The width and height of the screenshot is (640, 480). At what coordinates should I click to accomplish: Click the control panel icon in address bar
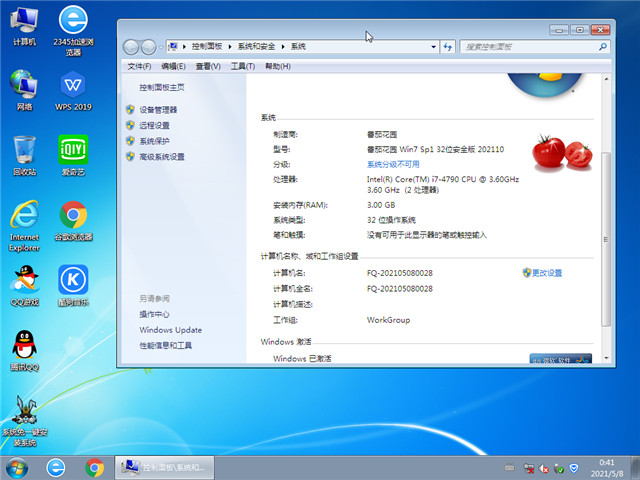pos(173,47)
